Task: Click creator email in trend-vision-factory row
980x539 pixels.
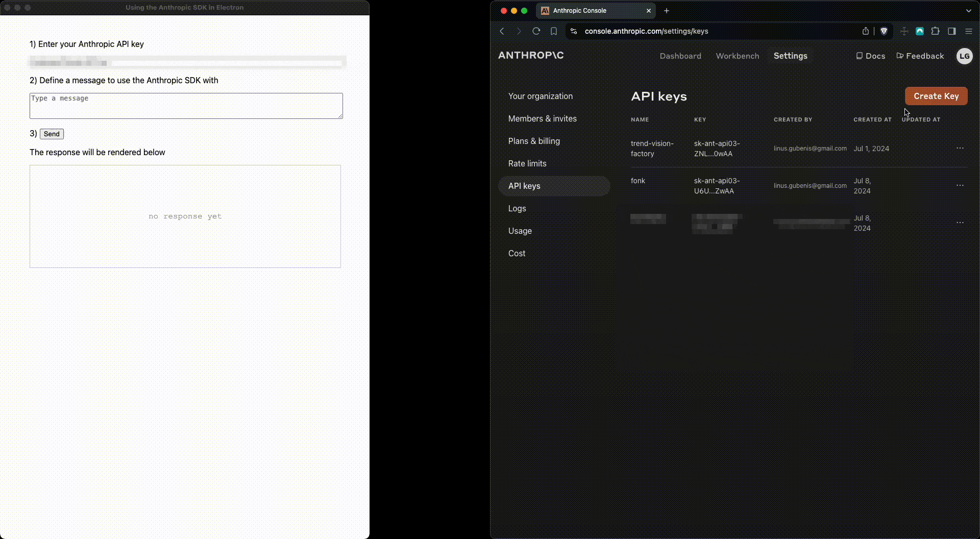Action: click(810, 149)
